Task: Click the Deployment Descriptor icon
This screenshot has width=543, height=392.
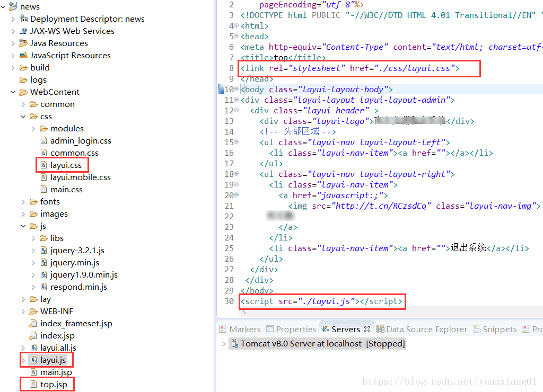Action: click(x=23, y=19)
